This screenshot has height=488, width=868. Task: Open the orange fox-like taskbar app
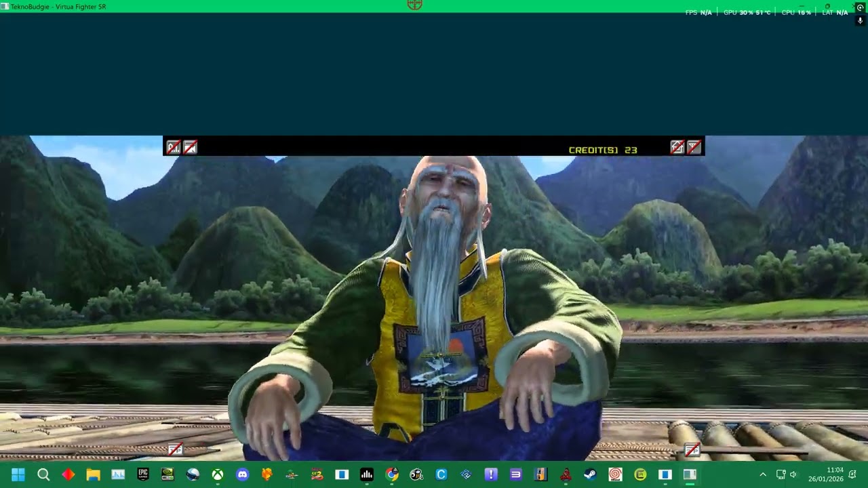[x=267, y=474]
